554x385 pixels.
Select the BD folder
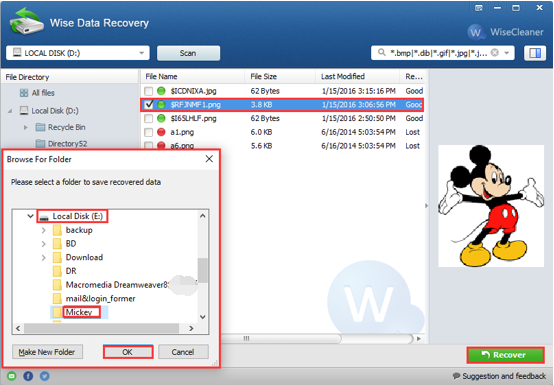click(x=71, y=244)
